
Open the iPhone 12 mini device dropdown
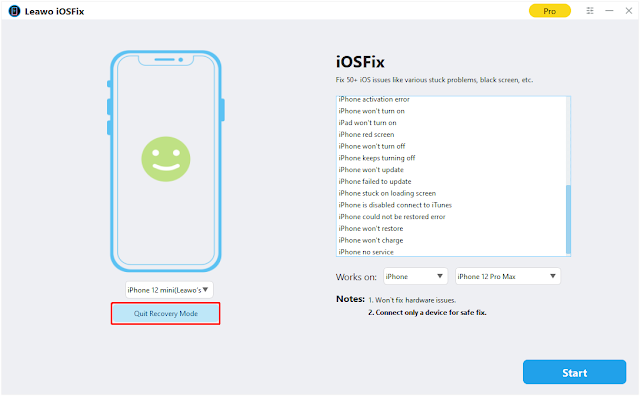coord(169,290)
